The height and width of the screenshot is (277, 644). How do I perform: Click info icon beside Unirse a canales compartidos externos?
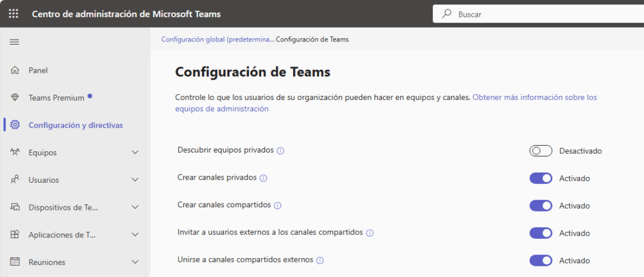pos(320,260)
